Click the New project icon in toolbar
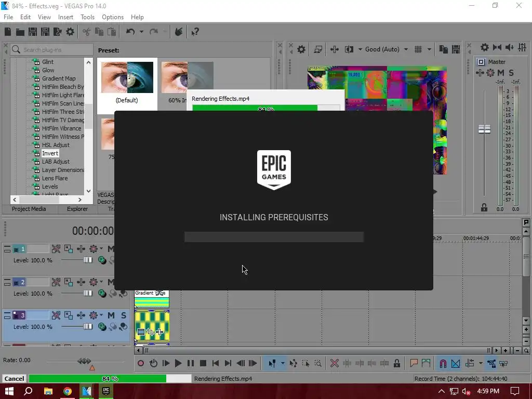 pyautogui.click(x=8, y=32)
